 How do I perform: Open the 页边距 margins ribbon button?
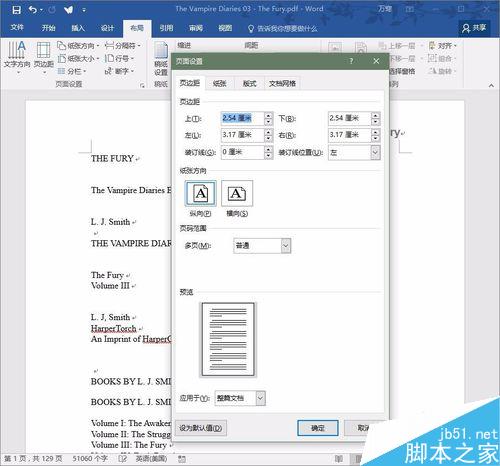(x=44, y=56)
